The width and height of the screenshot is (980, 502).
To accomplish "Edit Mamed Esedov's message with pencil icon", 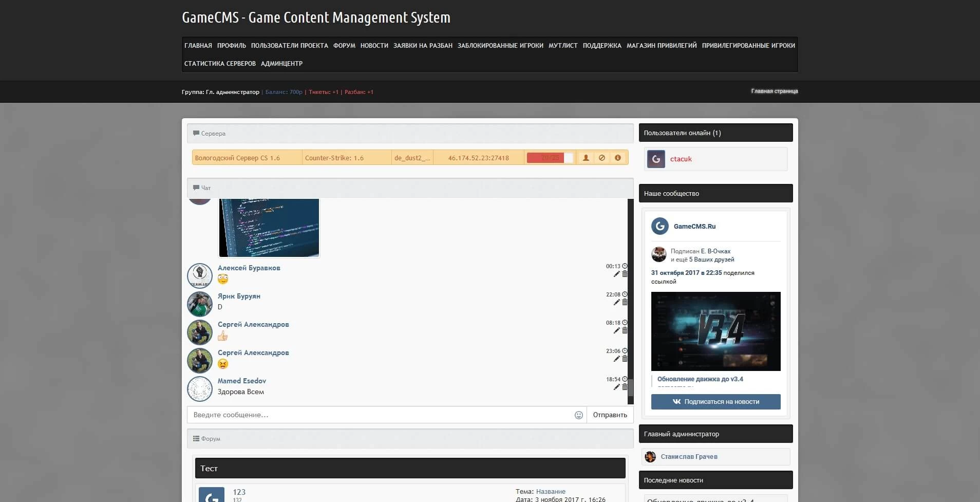I will (x=616, y=387).
